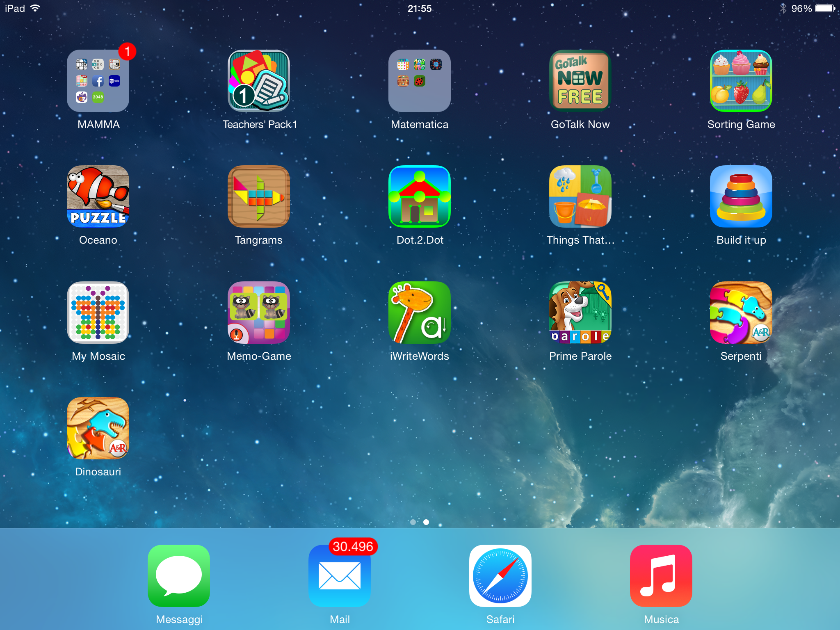Open the Serpenti puzzle app
The width and height of the screenshot is (840, 630).
coord(741,313)
